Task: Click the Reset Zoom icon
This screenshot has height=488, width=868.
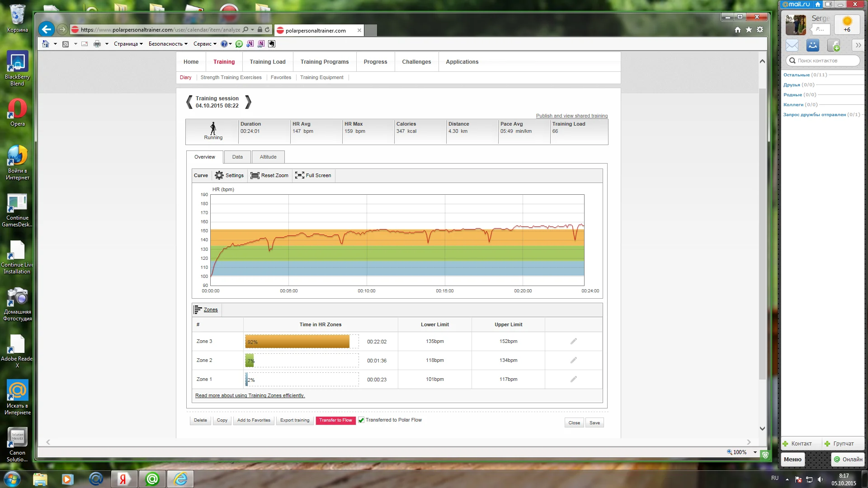Action: 255,175
